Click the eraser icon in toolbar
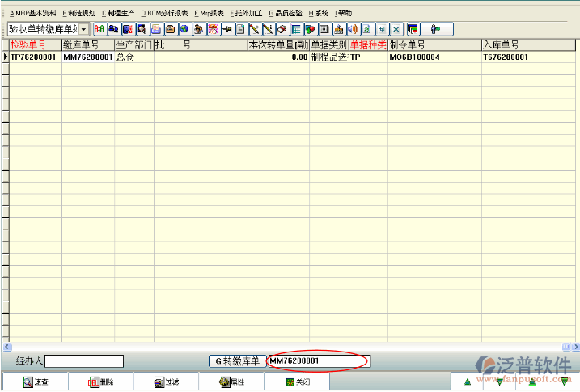580x392 pixels. [x=282, y=29]
